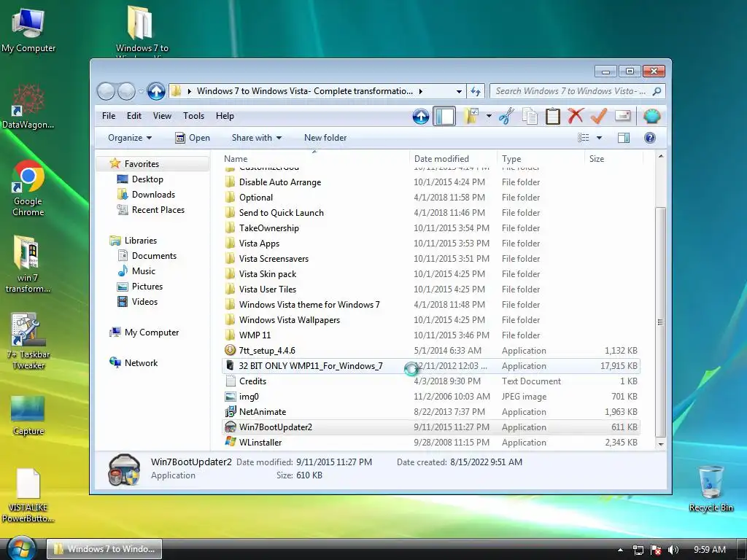Select Network in the navigation pane
747x560 pixels.
(141, 363)
